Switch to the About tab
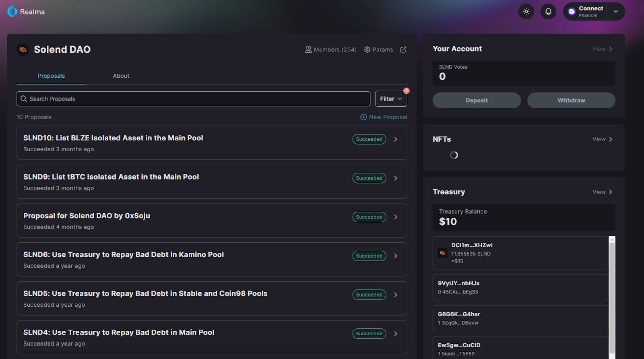This screenshot has width=644, height=359. (x=121, y=76)
